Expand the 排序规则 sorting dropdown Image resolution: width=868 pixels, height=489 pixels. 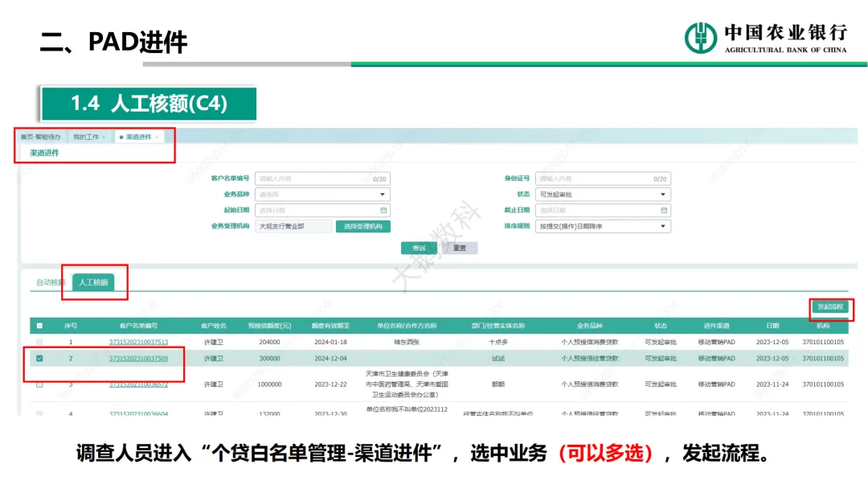(x=603, y=227)
